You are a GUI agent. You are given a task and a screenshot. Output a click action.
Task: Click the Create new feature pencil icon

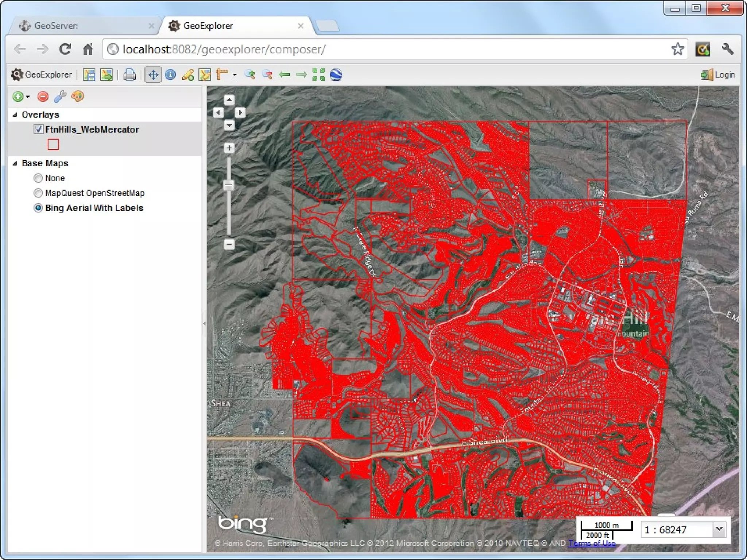(188, 75)
